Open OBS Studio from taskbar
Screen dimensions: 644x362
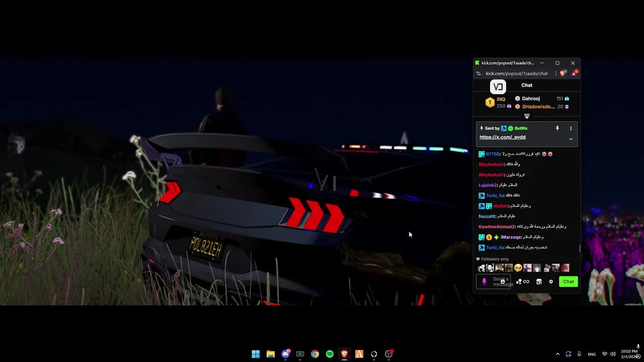(x=388, y=354)
